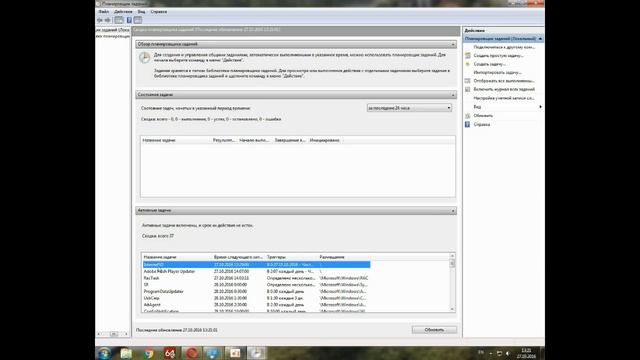Viewport: 640px width, 360px height.
Task: Click Настройка учетной записи action
Action: tap(504, 98)
